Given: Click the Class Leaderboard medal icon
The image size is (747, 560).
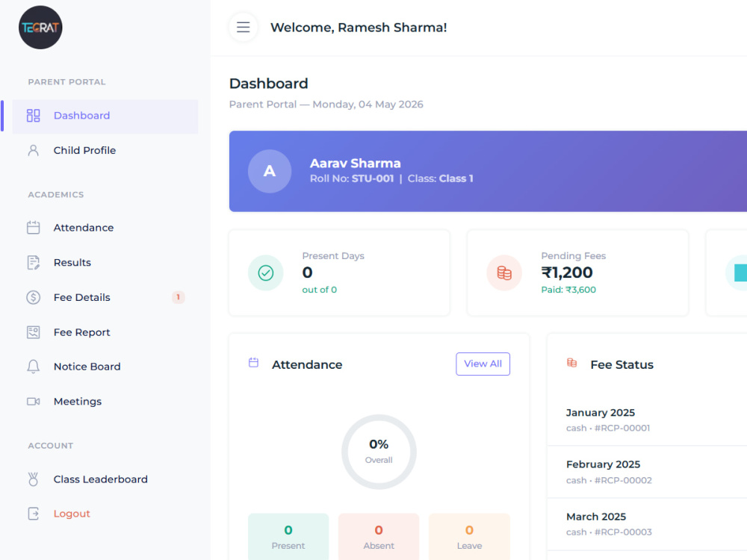Looking at the screenshot, I should [34, 479].
